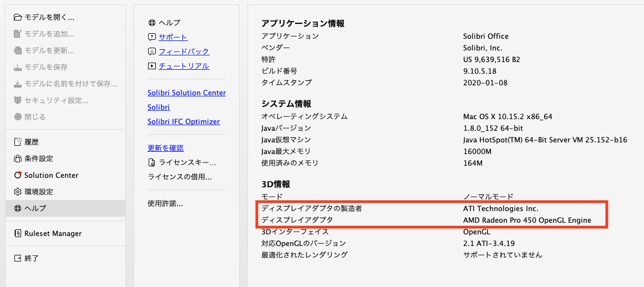
Task: Open the フィードバック link
Action: (x=184, y=52)
